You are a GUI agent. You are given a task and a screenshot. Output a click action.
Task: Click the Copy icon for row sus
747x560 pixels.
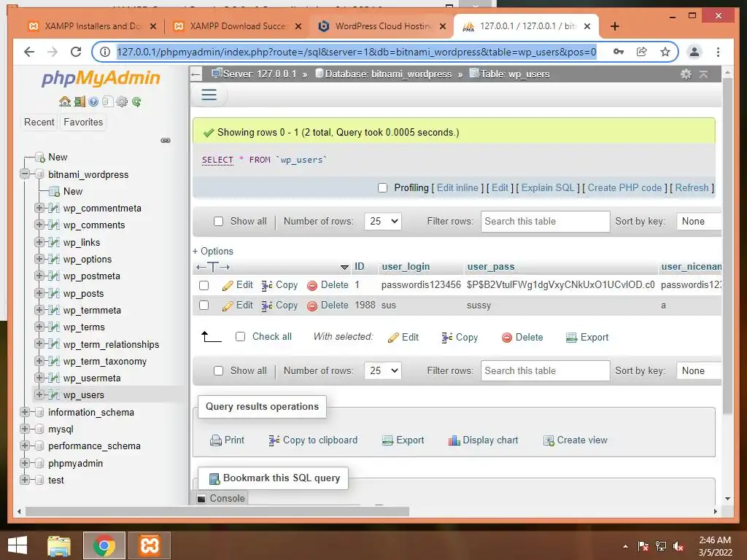tap(267, 306)
